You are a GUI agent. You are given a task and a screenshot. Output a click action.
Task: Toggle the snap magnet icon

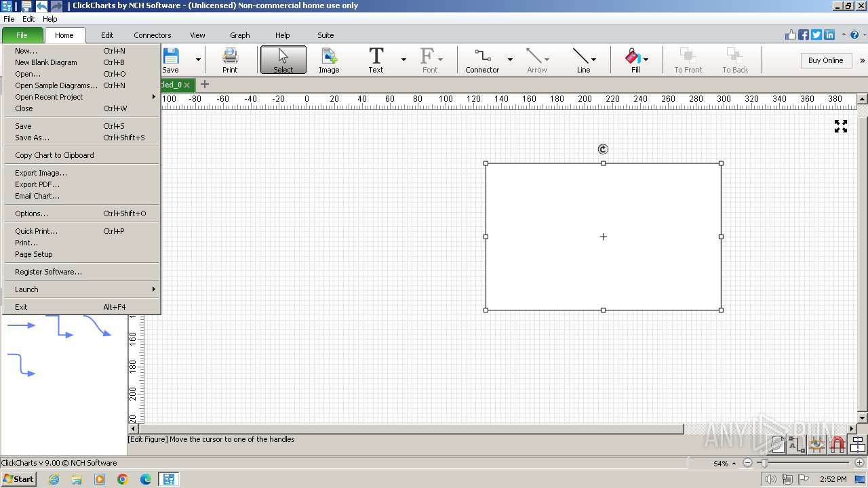pyautogui.click(x=837, y=445)
